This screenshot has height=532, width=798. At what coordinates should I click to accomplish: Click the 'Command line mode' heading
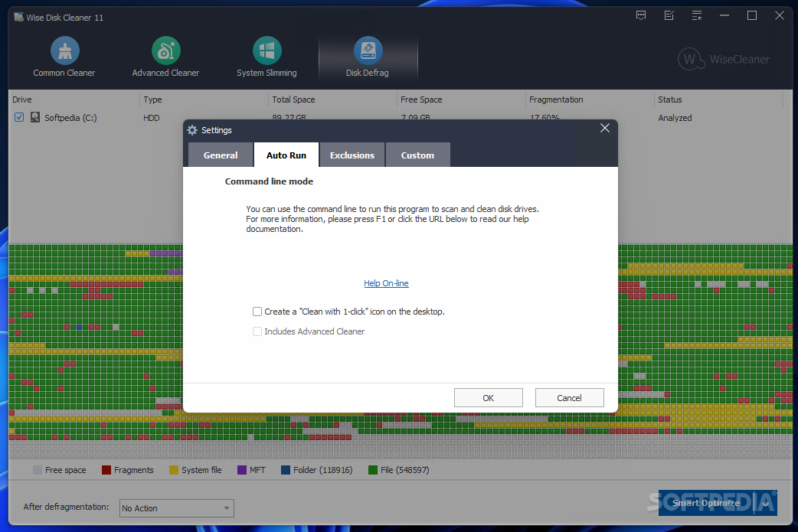coord(270,181)
